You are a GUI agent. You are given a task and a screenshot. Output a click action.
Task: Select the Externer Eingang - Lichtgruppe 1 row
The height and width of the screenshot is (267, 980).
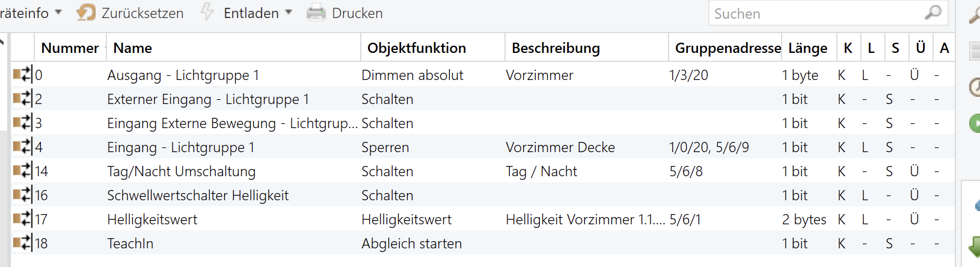point(207,99)
